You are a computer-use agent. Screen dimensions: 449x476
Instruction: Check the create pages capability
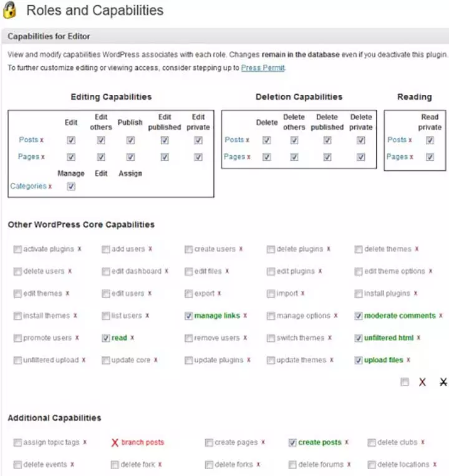coord(209,442)
